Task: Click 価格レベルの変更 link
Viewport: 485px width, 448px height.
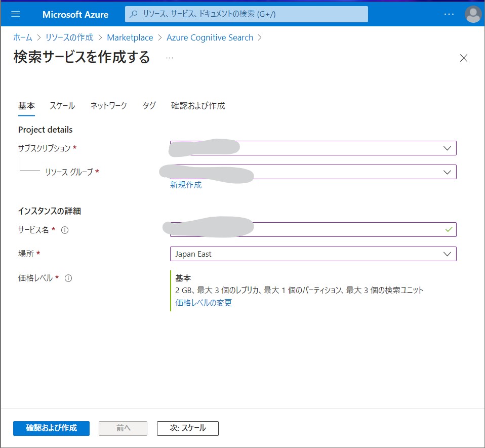Action: coord(204,303)
